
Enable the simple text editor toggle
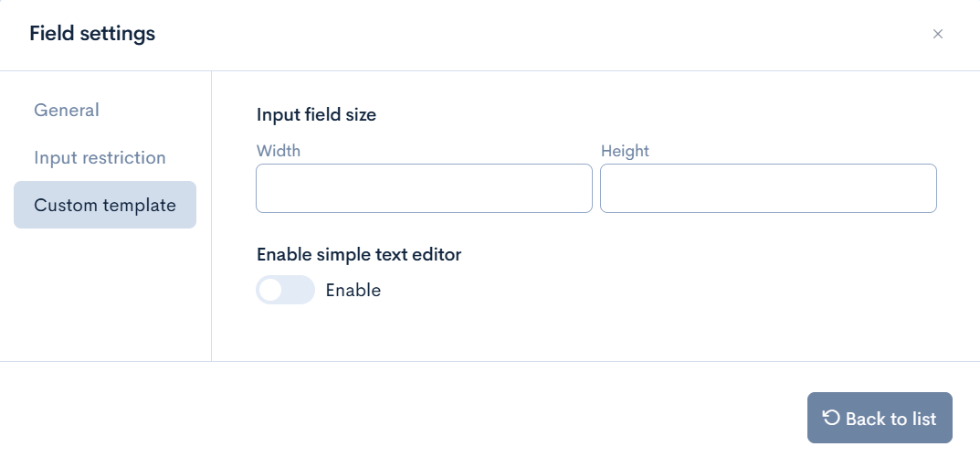(285, 291)
